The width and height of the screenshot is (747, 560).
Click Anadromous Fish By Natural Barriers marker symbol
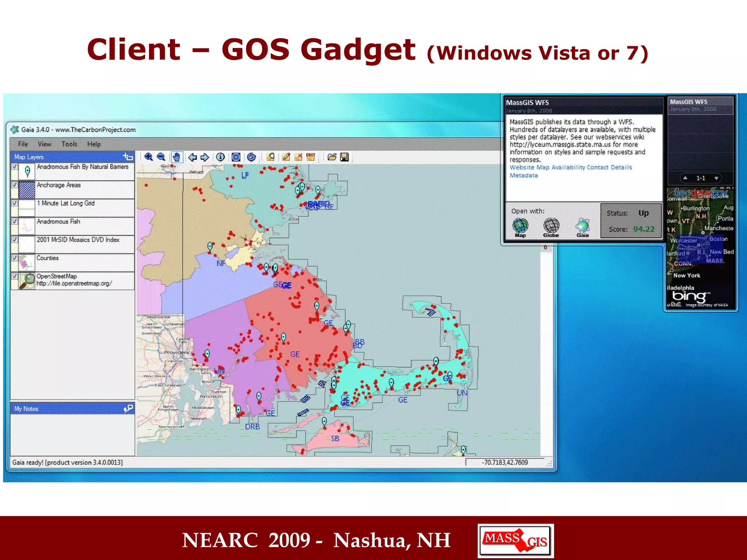click(x=27, y=171)
